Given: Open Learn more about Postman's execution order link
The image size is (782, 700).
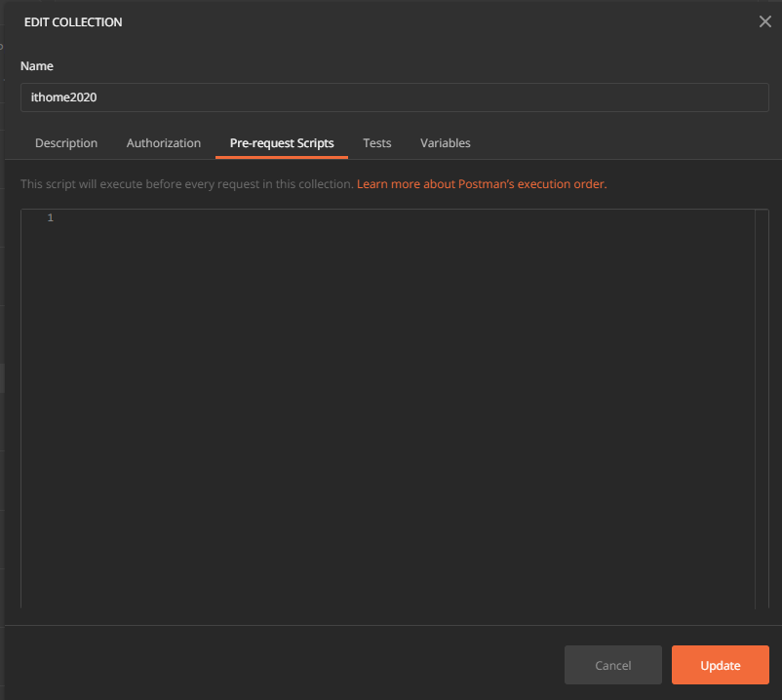Looking at the screenshot, I should point(482,184).
